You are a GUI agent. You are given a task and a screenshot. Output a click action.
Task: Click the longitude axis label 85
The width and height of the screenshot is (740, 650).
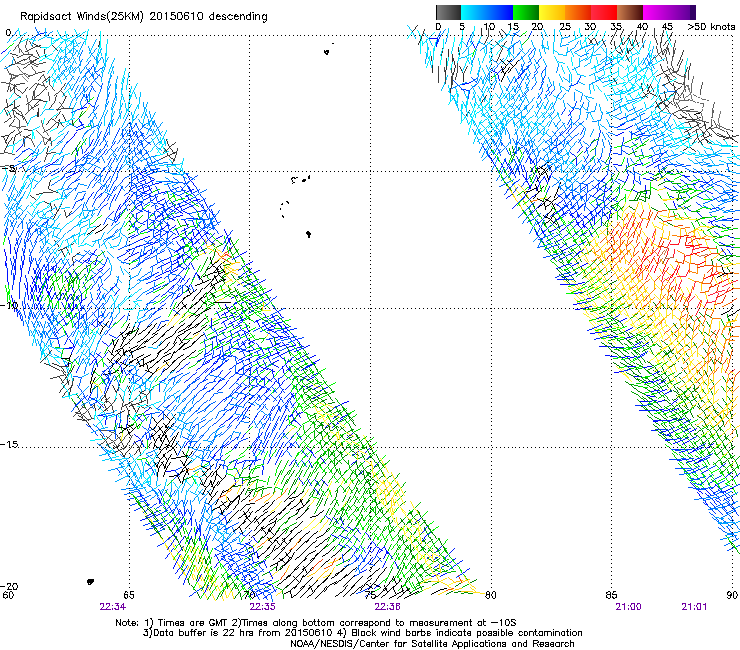point(611,595)
